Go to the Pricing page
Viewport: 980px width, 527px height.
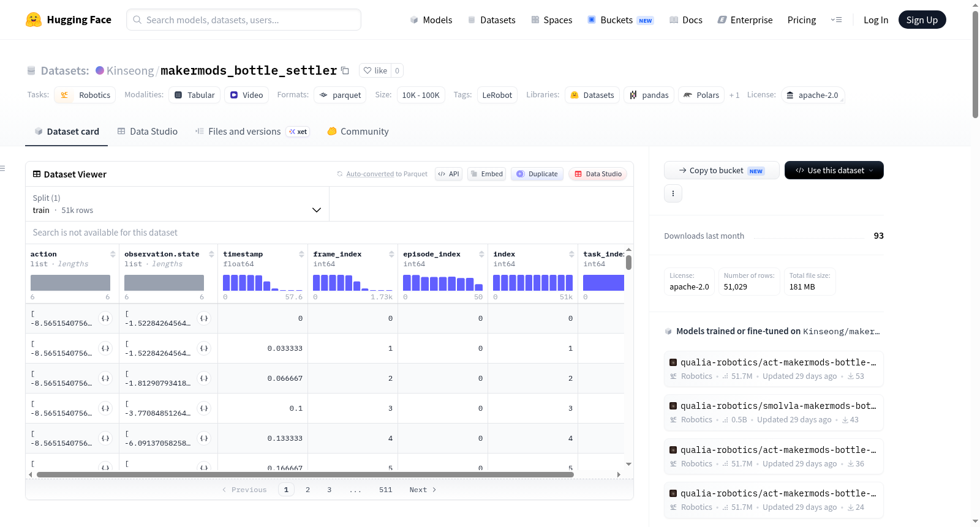click(802, 20)
